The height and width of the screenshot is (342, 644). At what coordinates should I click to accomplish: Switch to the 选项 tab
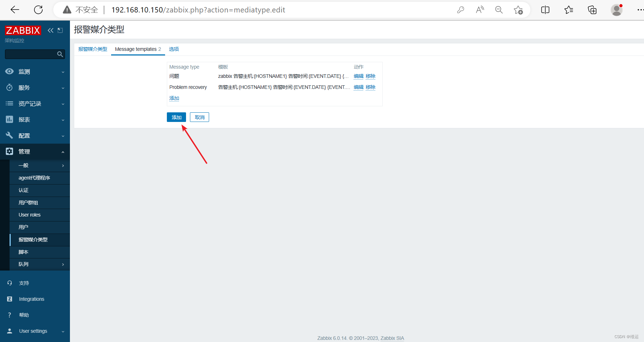tap(174, 49)
